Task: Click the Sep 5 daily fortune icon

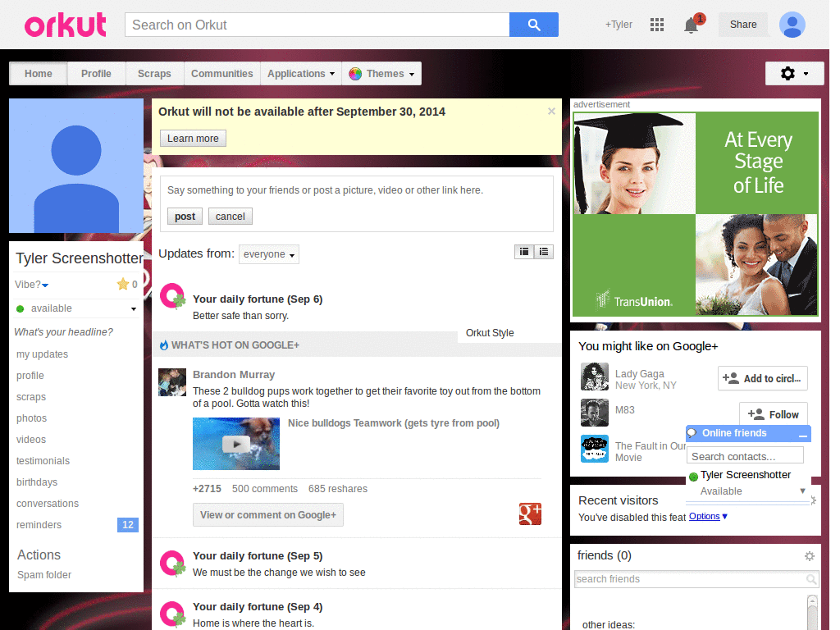Action: point(172,564)
